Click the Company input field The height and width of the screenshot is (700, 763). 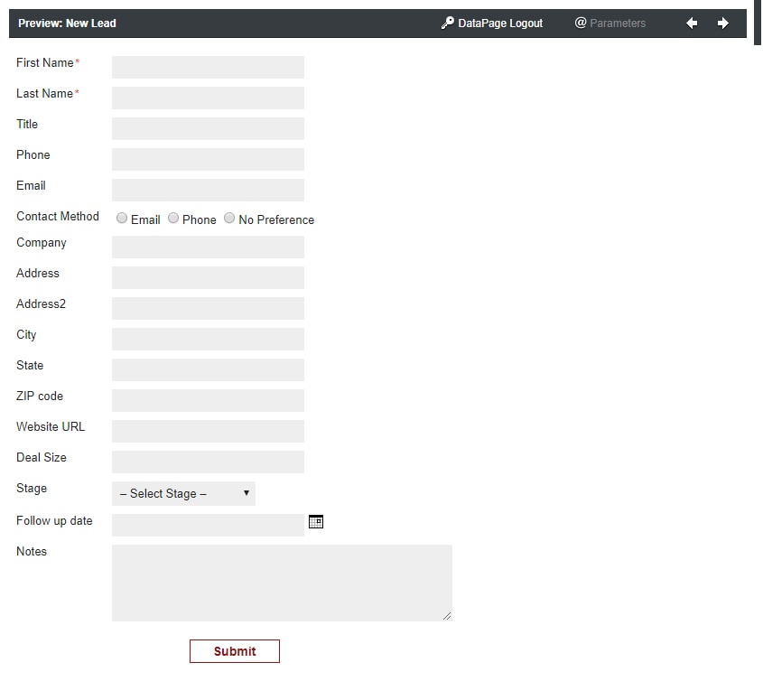(208, 247)
